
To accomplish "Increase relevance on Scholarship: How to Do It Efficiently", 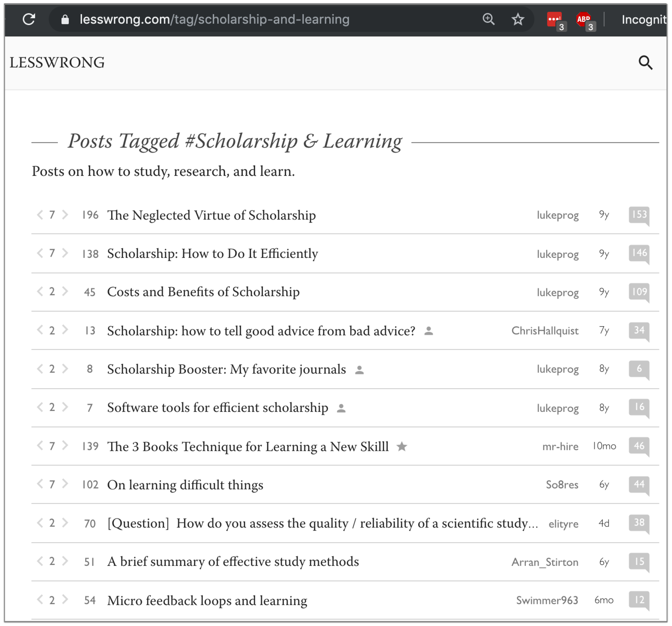I will coord(65,253).
